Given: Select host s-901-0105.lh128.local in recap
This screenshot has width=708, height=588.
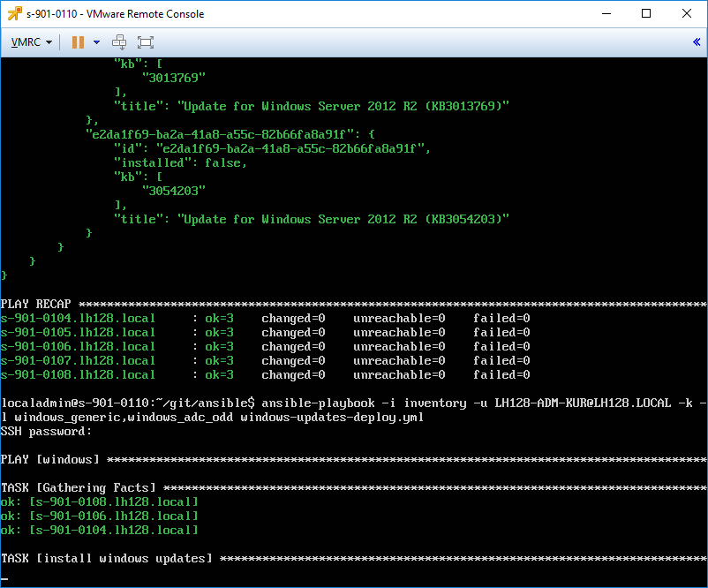Looking at the screenshot, I should pos(78,332).
